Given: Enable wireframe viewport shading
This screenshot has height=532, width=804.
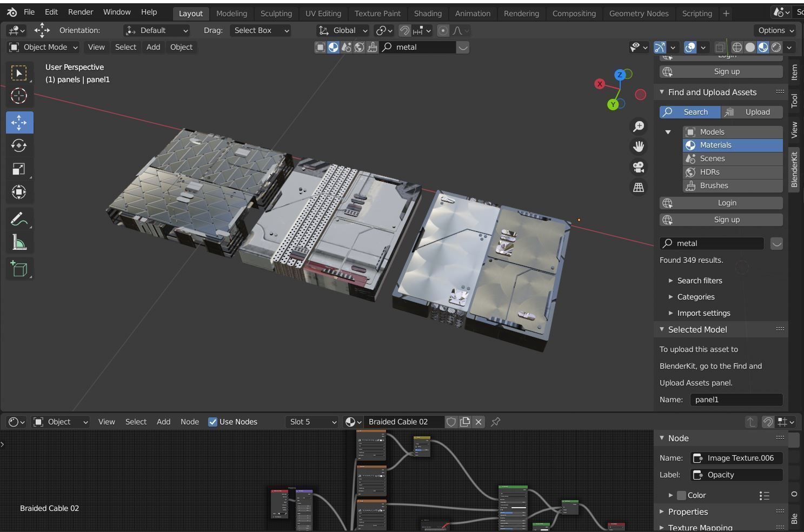Looking at the screenshot, I should pos(737,48).
